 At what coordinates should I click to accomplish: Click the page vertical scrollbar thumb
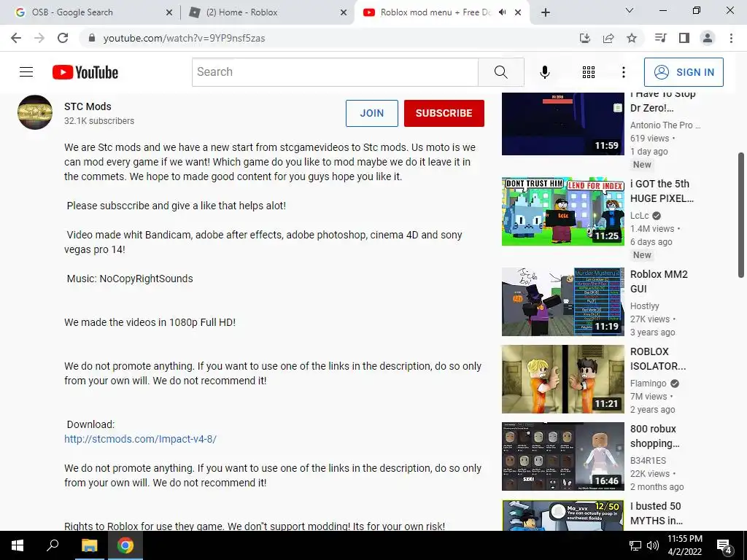(741, 215)
